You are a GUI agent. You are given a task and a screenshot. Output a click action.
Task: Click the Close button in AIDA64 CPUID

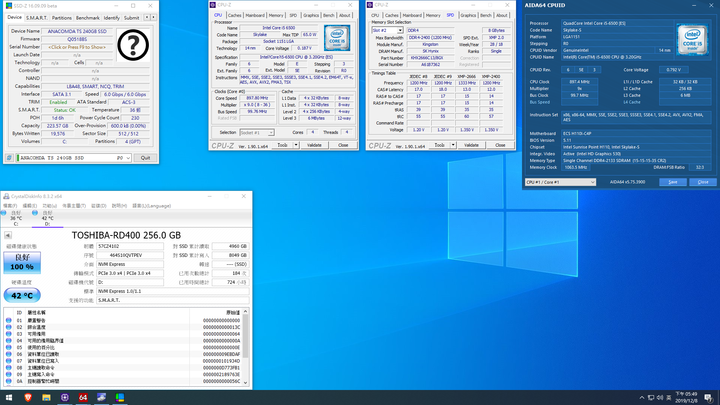tap(703, 182)
